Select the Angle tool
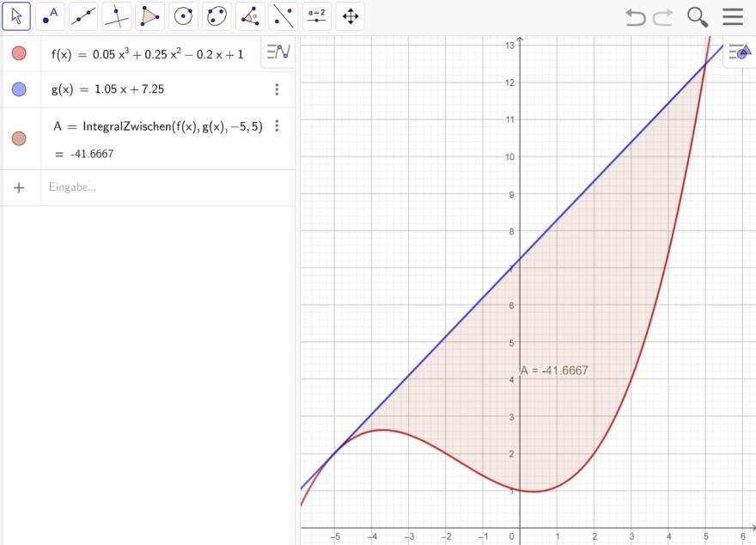The width and height of the screenshot is (756, 545). pos(250,16)
